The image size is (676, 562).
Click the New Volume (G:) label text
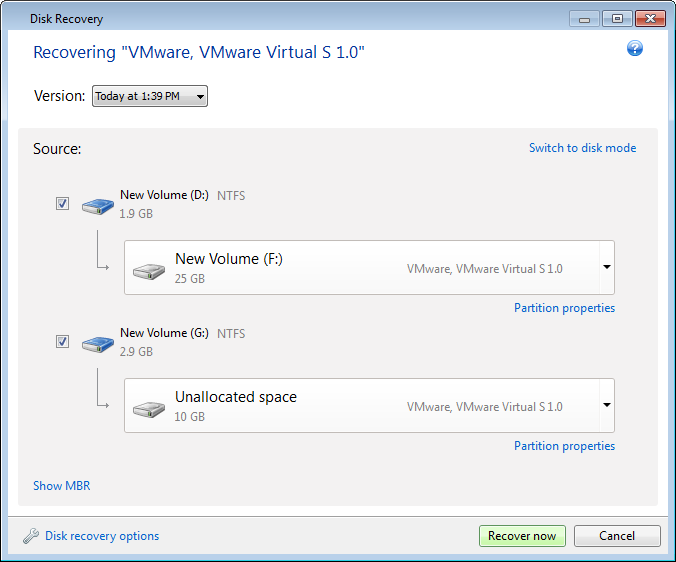(x=164, y=333)
